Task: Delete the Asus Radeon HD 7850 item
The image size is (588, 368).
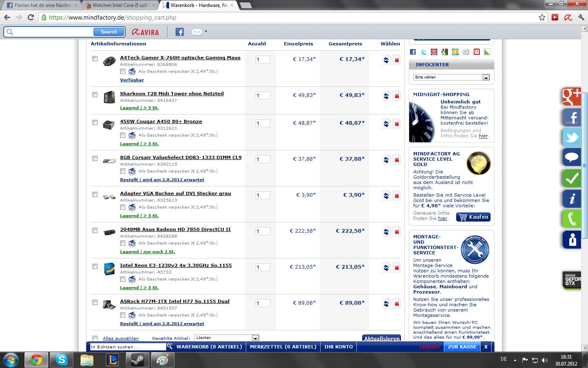Action: click(x=396, y=232)
